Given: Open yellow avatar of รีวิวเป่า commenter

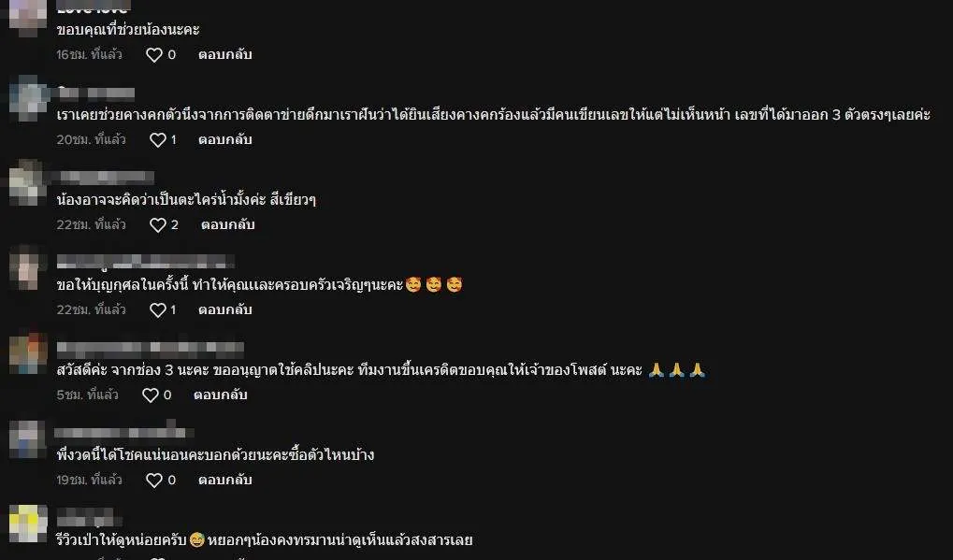Looking at the screenshot, I should click(x=29, y=523).
